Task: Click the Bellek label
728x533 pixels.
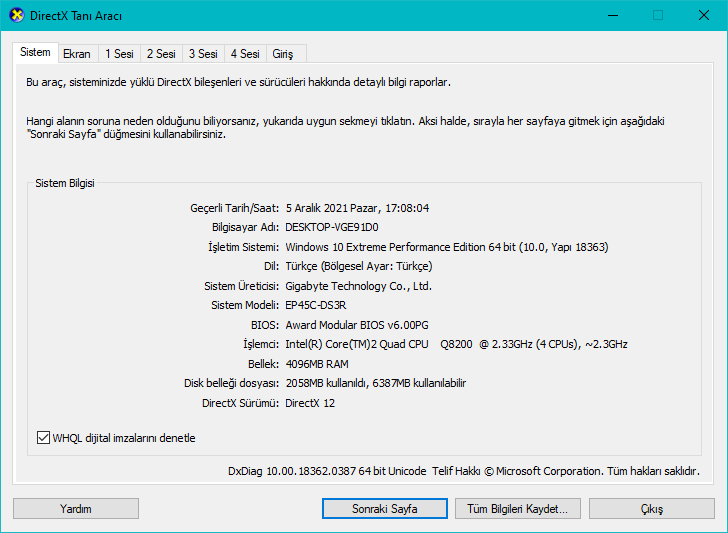Action: (263, 364)
